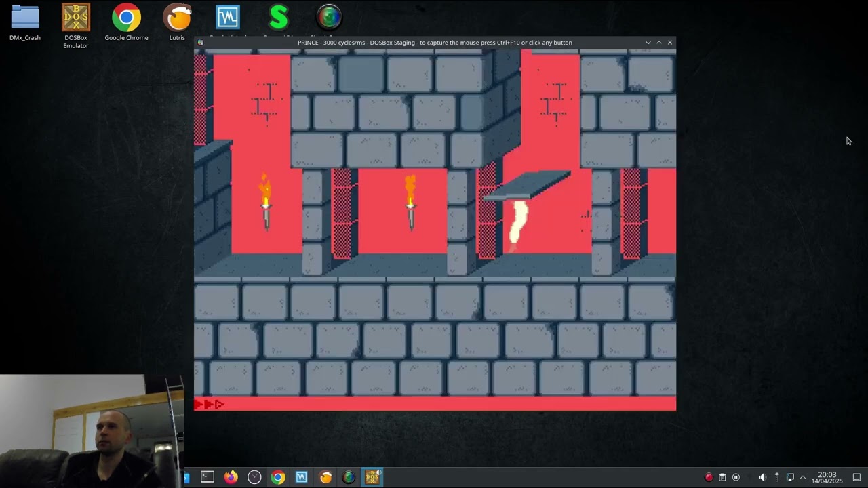Image resolution: width=868 pixels, height=488 pixels.
Task: Open the clock app in taskbar
Action: [x=254, y=477]
